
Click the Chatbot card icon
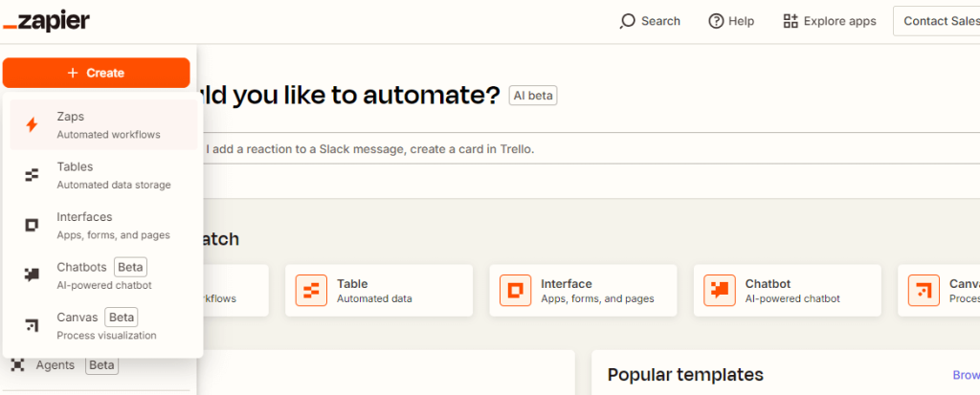[x=720, y=291]
